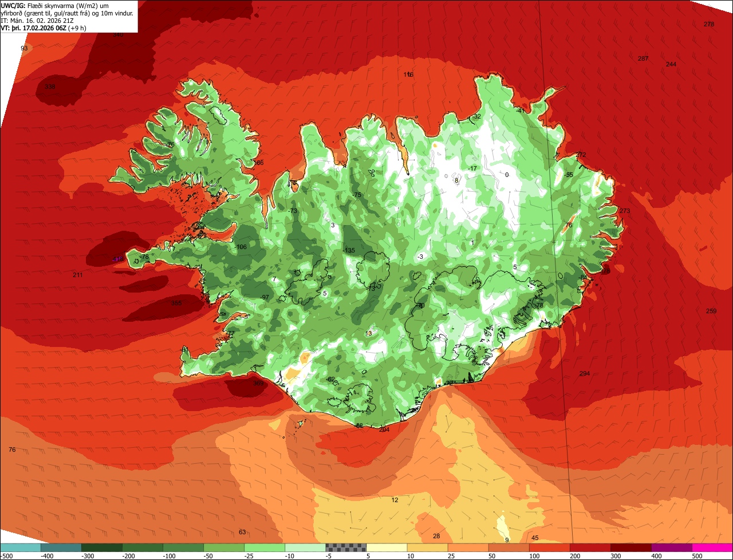Click the 355 value in the dark red streak
This screenshot has height=560, width=733.
click(x=176, y=303)
